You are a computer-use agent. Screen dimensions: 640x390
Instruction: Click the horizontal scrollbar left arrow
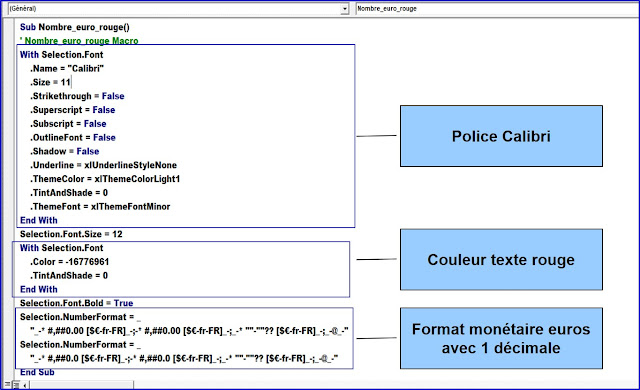[x=24, y=385]
